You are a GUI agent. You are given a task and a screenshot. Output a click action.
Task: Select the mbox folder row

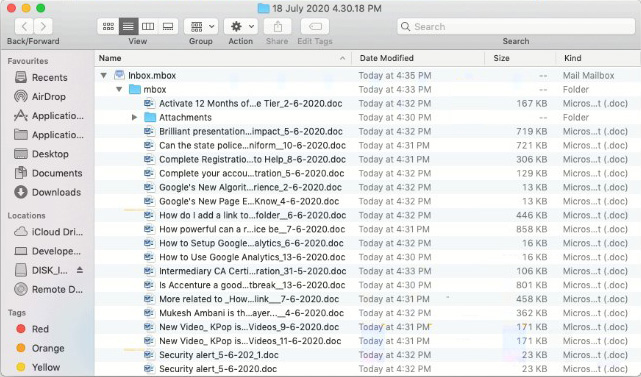pyautogui.click(x=368, y=89)
